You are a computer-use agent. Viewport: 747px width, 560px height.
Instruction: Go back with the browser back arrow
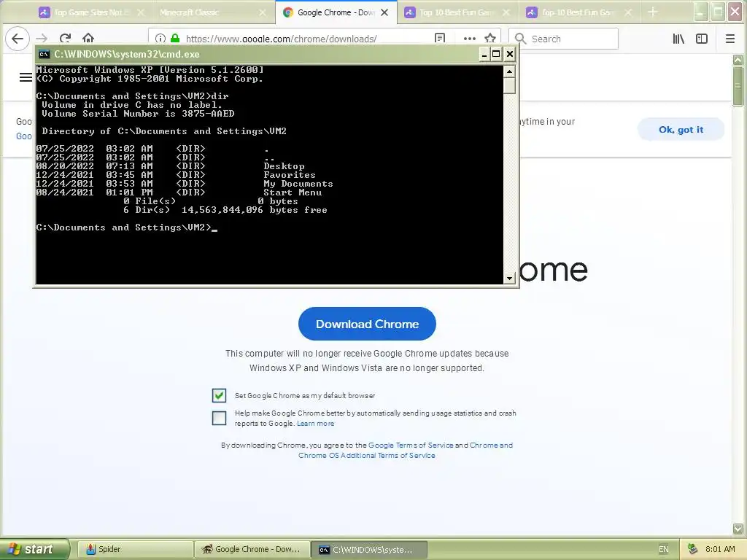(18, 39)
